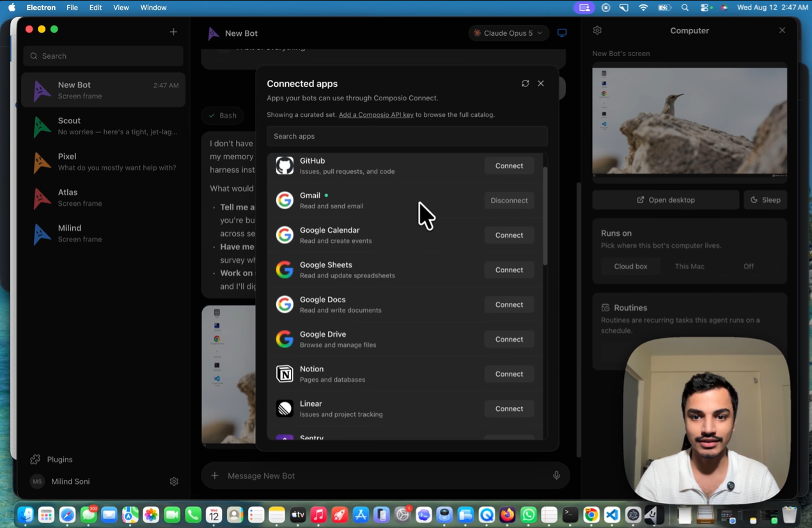Click the Routines calendar icon
Viewport: 812px width, 528px height.
[x=605, y=307]
